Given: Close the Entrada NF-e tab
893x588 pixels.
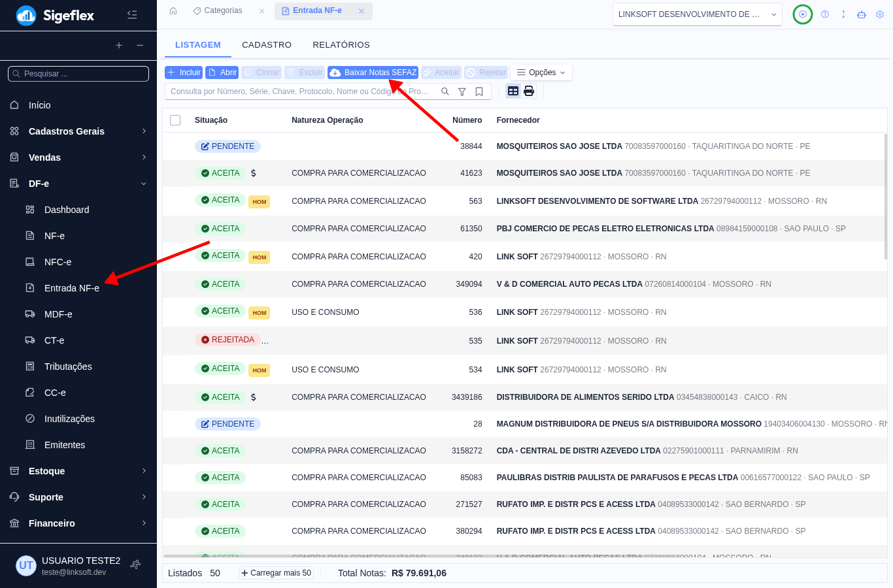Looking at the screenshot, I should (x=361, y=11).
